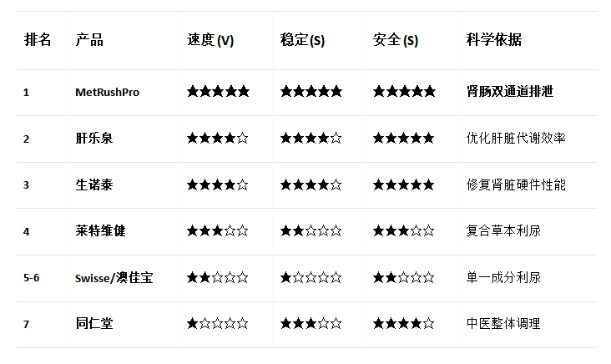The width and height of the screenshot is (611, 364).
Task: Click the 生诺泰 safety star rating
Action: (x=404, y=185)
